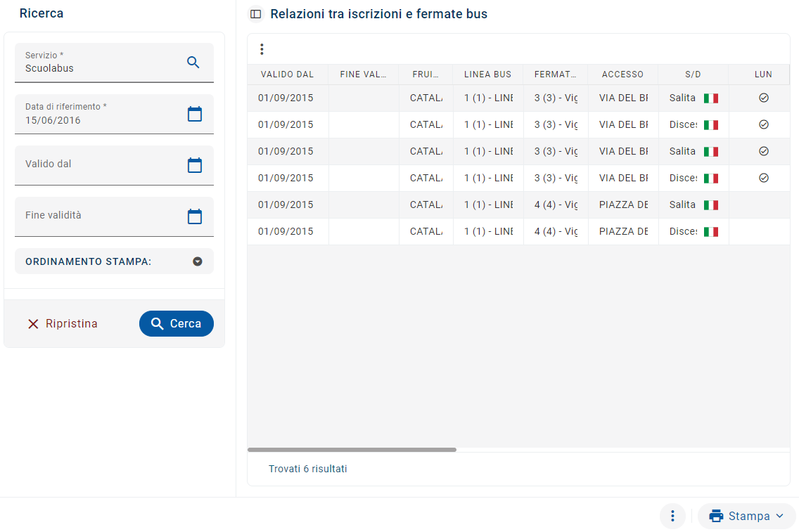Click 1 (1) - LINE cell in second row
The image size is (799, 532).
pyautogui.click(x=488, y=124)
